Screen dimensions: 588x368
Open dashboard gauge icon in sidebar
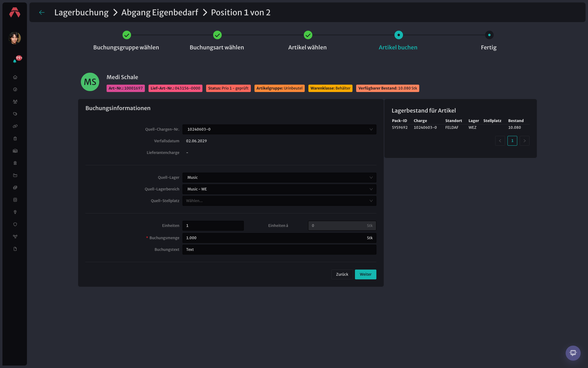click(x=15, y=90)
